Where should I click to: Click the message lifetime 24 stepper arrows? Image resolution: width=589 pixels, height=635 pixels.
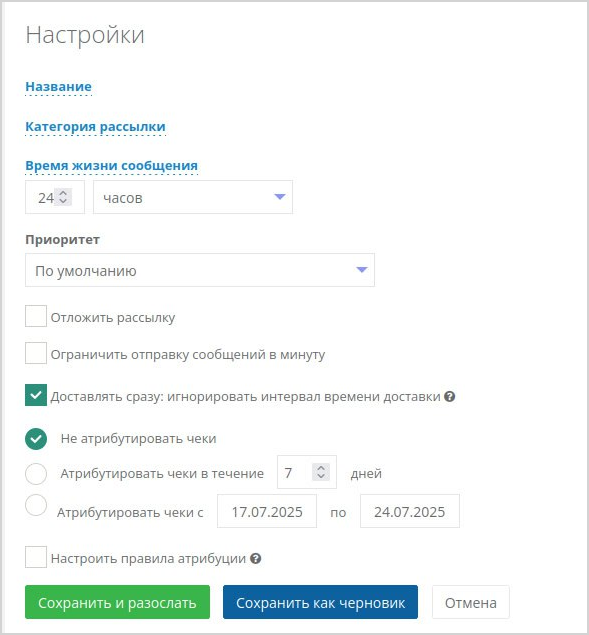coord(63,197)
